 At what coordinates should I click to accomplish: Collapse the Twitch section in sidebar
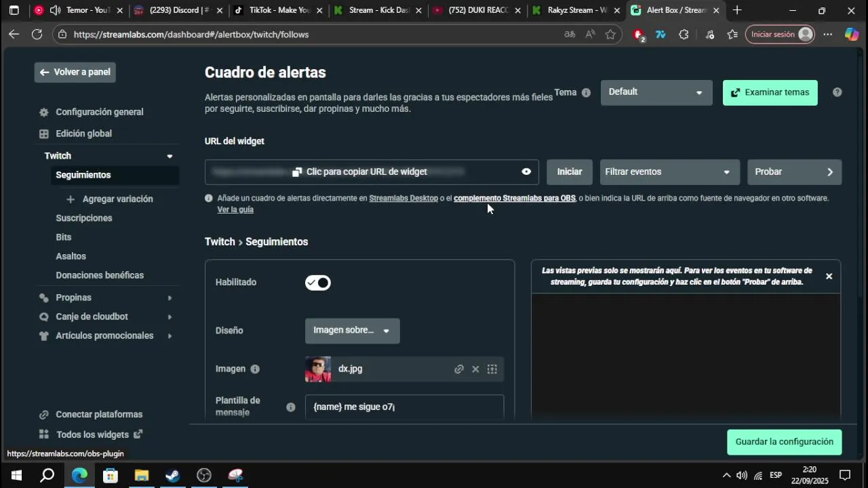(170, 156)
